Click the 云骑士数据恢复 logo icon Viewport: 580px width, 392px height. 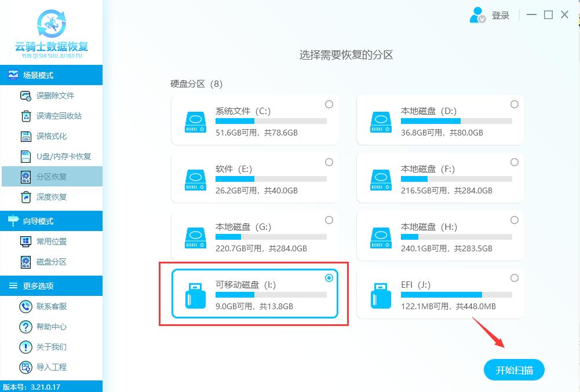[x=52, y=23]
